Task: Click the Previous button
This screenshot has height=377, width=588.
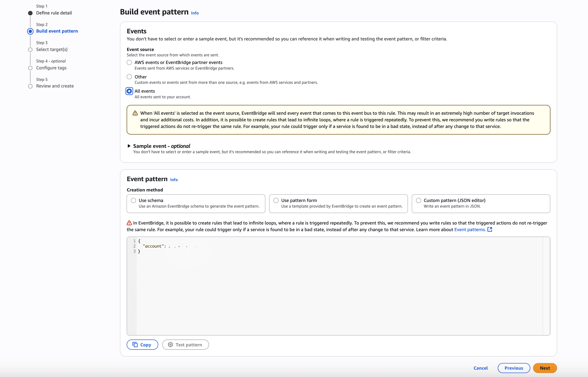Action: click(514, 368)
